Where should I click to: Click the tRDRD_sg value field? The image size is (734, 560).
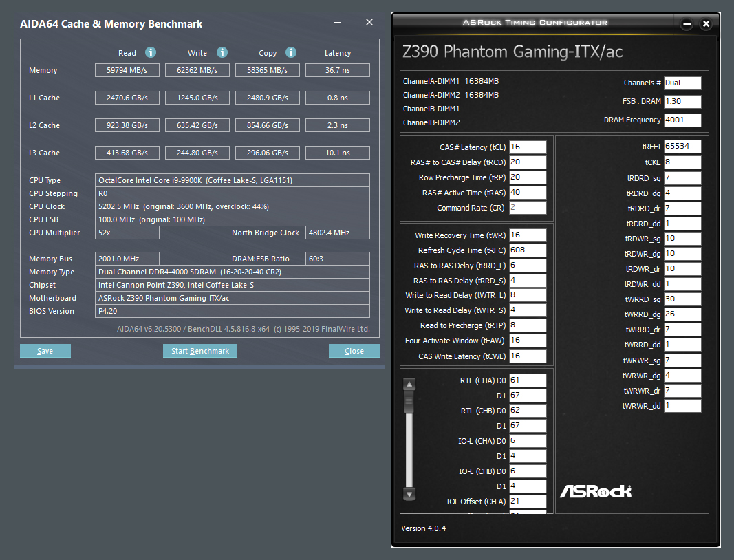(x=682, y=178)
